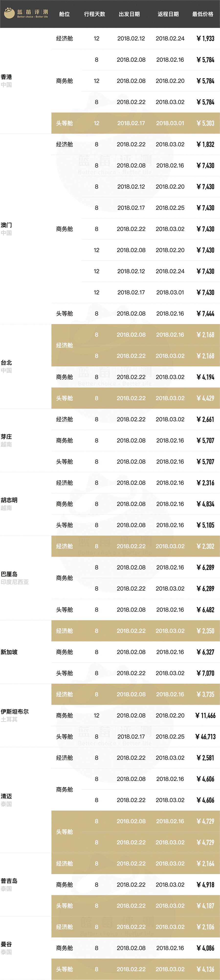Click the 2018.02.08 departure date in the ¥7,444 row
Screen dimensions: 220x980
(131, 313)
